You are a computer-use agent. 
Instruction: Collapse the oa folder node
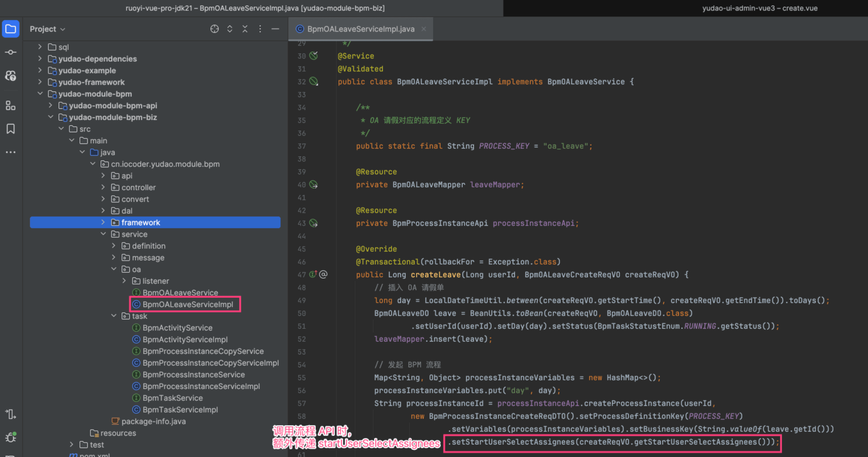click(114, 269)
